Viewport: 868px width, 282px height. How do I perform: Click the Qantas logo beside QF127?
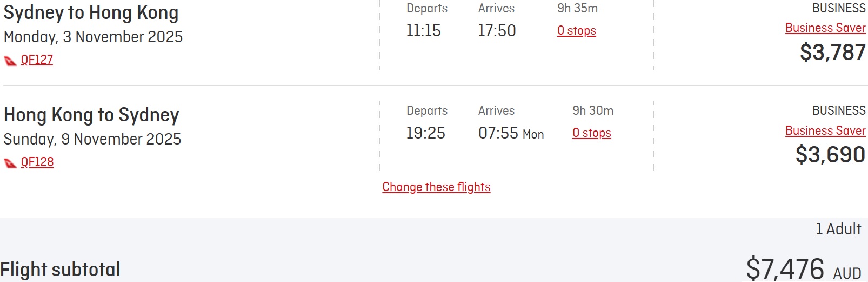tap(10, 61)
